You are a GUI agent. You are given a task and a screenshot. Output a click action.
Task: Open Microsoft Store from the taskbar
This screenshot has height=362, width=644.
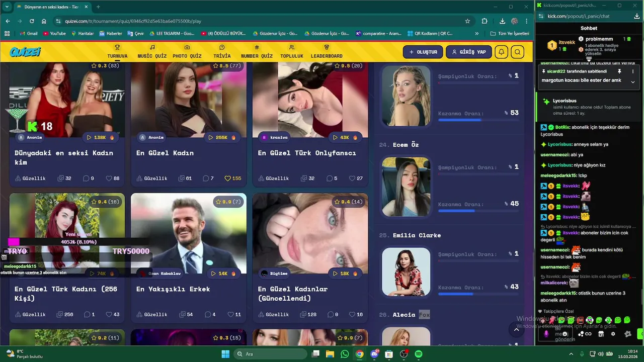point(389,354)
